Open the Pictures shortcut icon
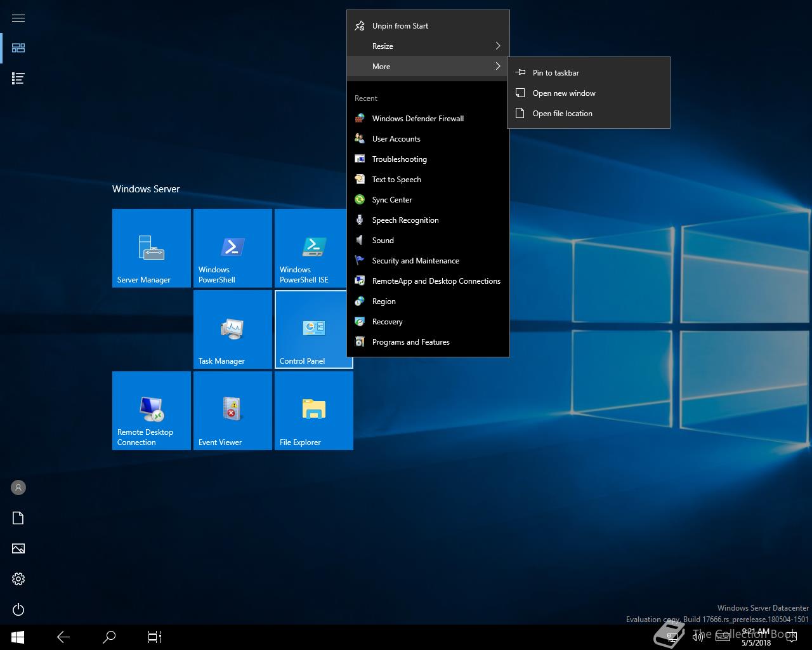Image resolution: width=812 pixels, height=650 pixels. click(18, 548)
